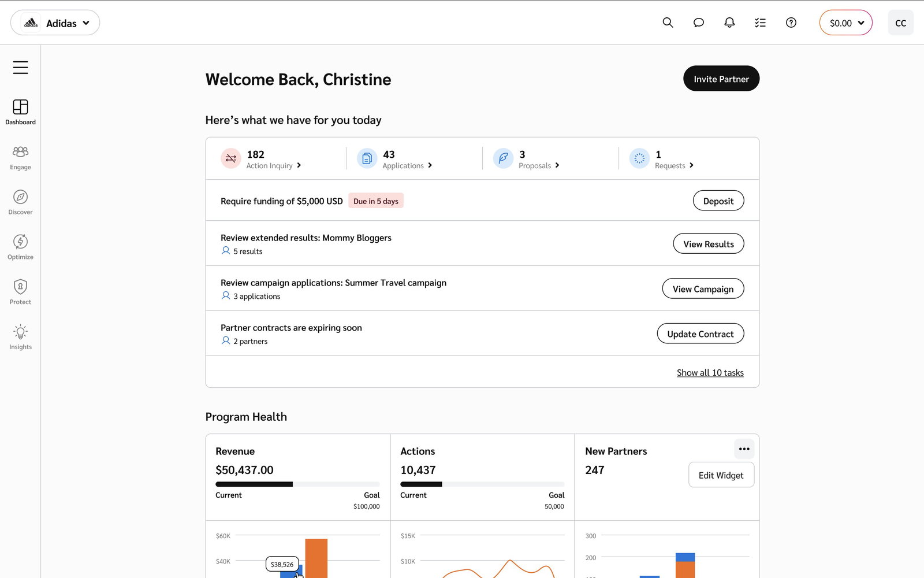Viewport: 924px width, 578px height.
Task: Click the Revenue goal progress bar
Action: tap(297, 484)
